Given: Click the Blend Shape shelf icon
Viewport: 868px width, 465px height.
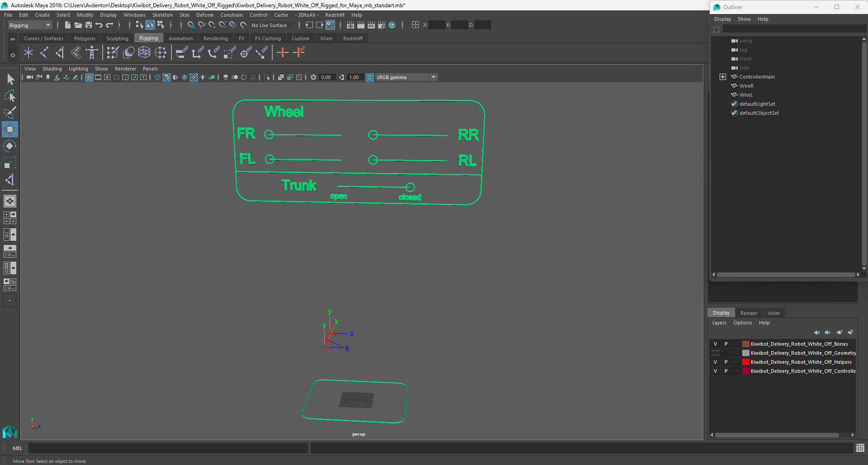Looking at the screenshot, I should 128,52.
